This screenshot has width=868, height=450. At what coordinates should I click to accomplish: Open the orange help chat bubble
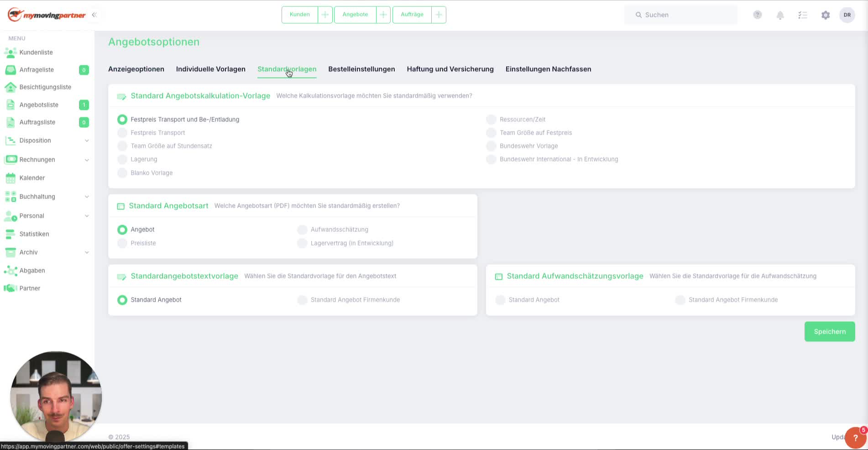click(x=855, y=438)
